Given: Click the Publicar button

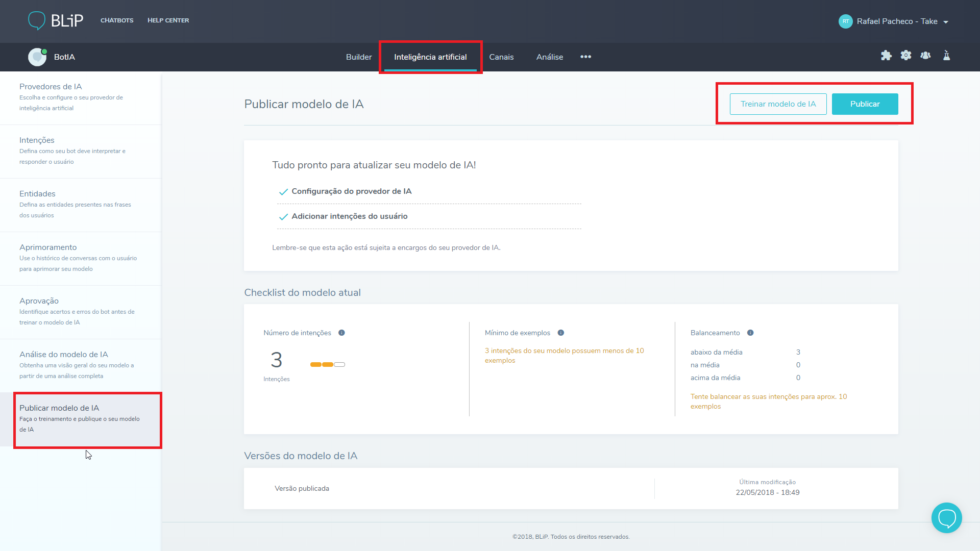Looking at the screenshot, I should tap(865, 104).
